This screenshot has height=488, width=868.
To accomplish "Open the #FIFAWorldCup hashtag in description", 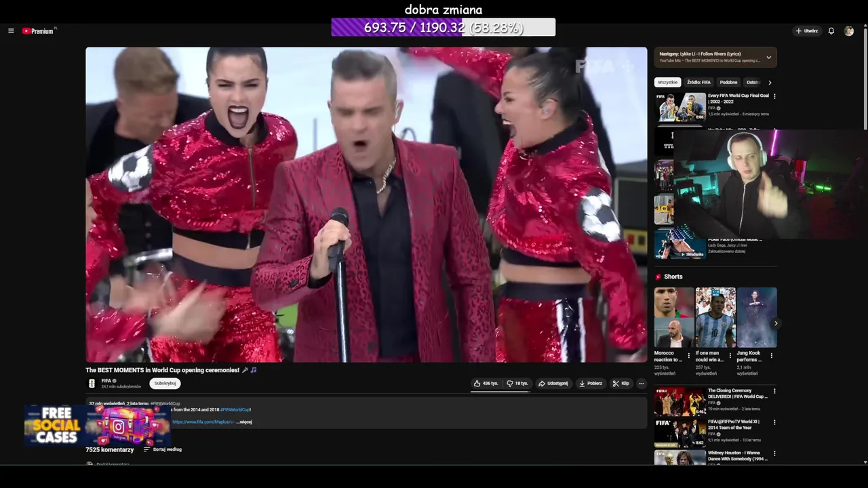I will click(235, 409).
